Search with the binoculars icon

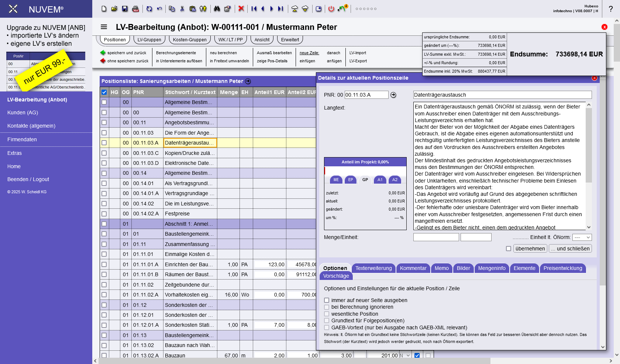217,8
